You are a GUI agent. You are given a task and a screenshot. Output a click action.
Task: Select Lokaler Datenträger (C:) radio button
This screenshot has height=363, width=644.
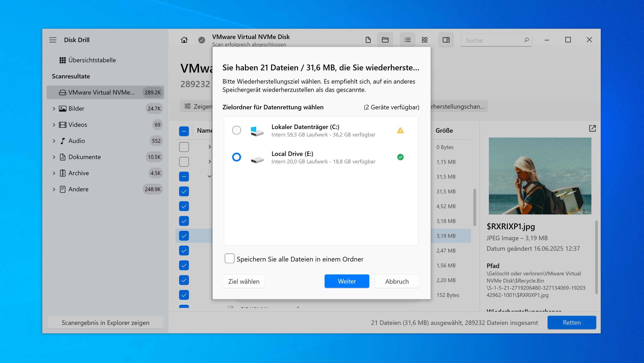(x=236, y=130)
